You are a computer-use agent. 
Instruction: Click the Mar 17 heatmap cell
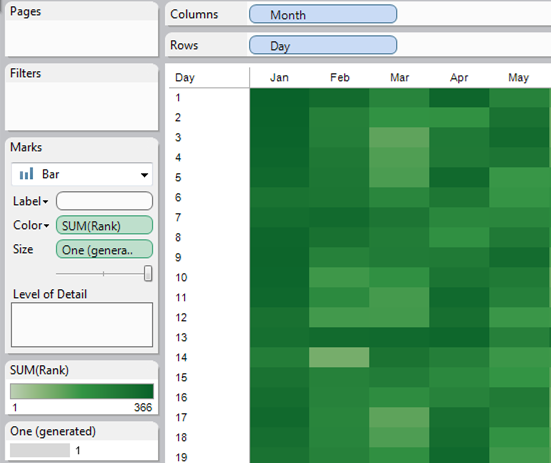pos(399,417)
